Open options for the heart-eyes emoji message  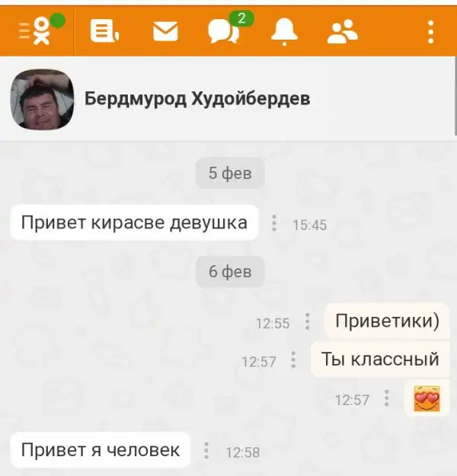point(387,398)
